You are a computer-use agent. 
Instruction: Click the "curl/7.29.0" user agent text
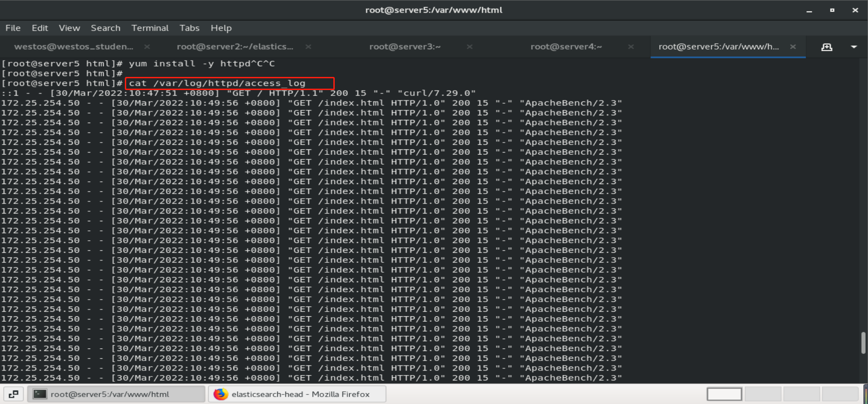[x=436, y=93]
